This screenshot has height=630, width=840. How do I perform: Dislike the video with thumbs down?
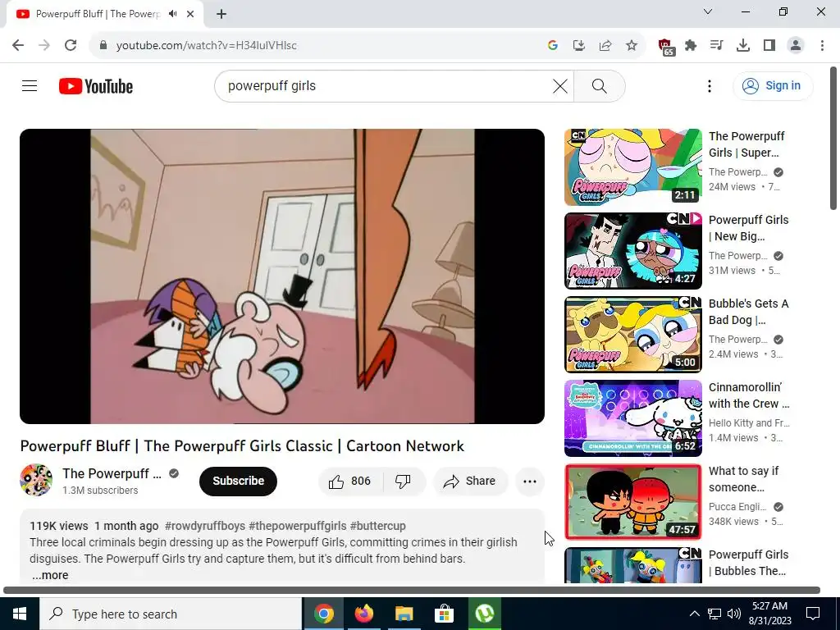coord(403,481)
